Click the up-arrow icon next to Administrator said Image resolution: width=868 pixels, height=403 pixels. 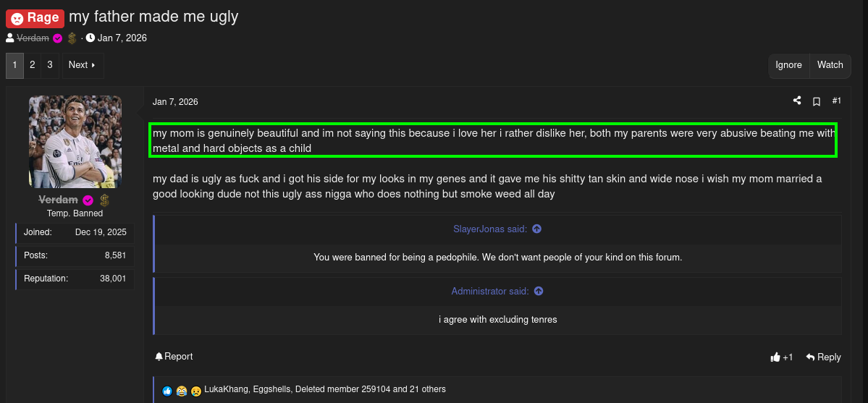pyautogui.click(x=539, y=291)
